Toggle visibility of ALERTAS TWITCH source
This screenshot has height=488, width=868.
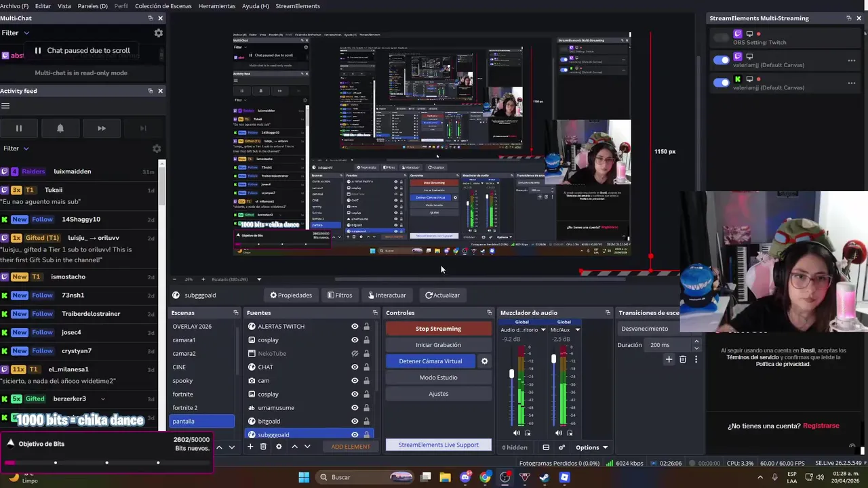(x=355, y=326)
